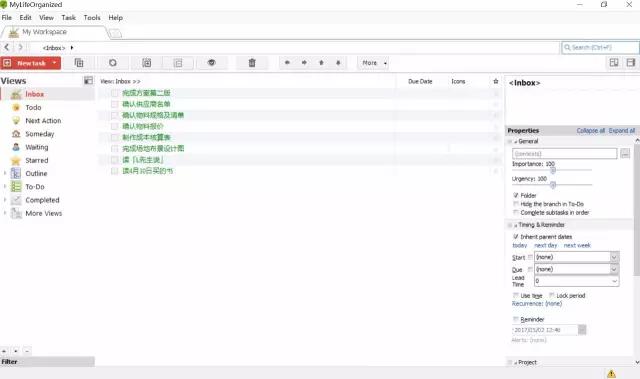
Task: Expand the Outline views group
Action: (5, 173)
